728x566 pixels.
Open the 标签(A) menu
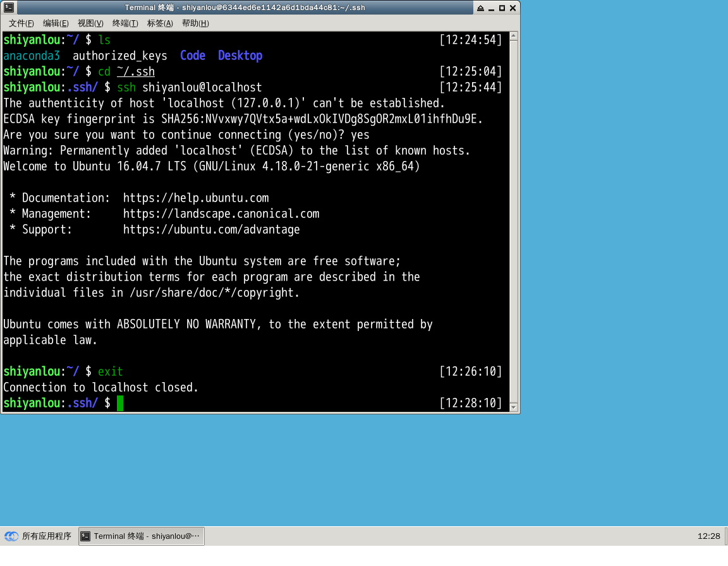coord(160,23)
